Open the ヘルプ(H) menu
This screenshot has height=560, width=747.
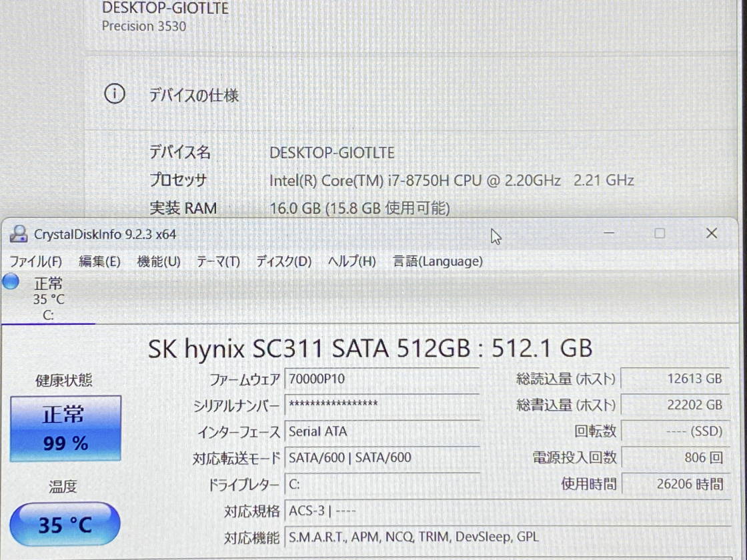coord(352,261)
